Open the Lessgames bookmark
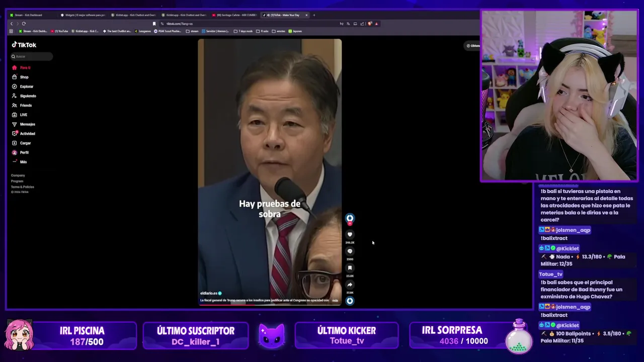644x362 pixels. pyautogui.click(x=143, y=31)
